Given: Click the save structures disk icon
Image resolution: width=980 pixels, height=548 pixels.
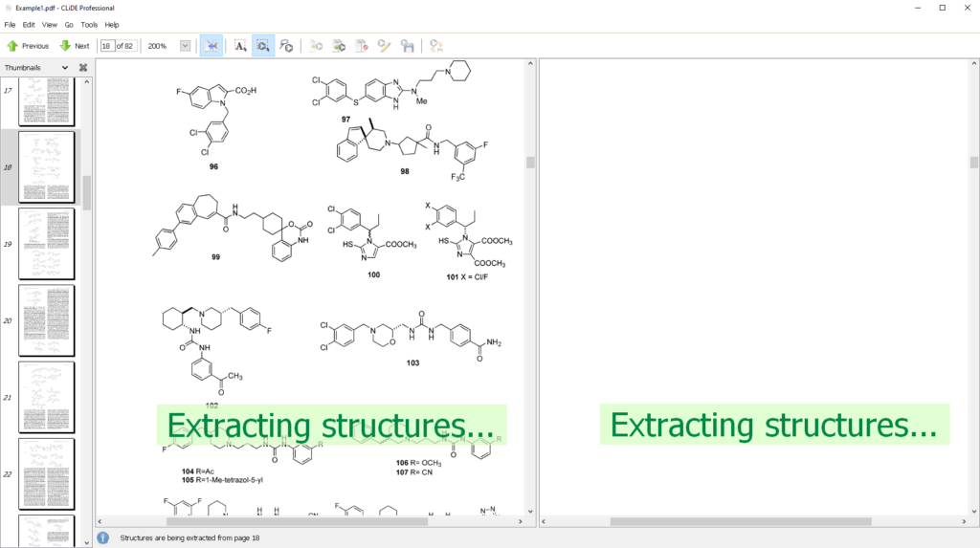Looking at the screenshot, I should pyautogui.click(x=408, y=46).
